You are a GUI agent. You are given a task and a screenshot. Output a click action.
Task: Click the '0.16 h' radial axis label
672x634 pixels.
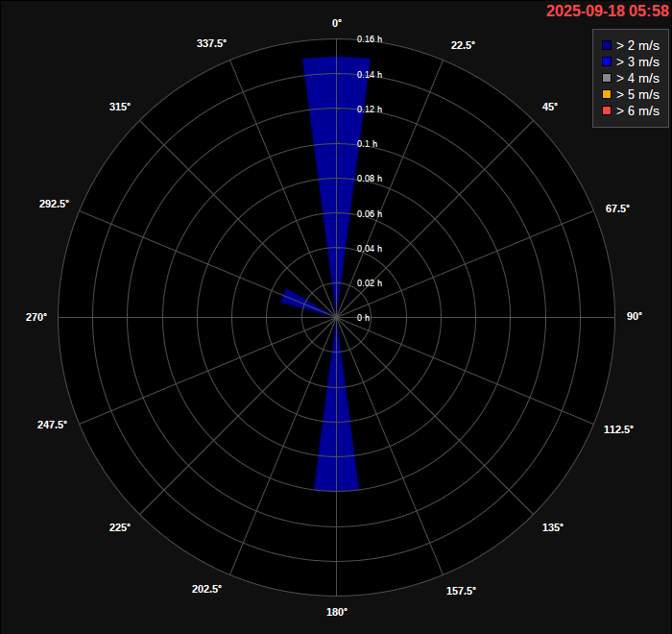370,39
